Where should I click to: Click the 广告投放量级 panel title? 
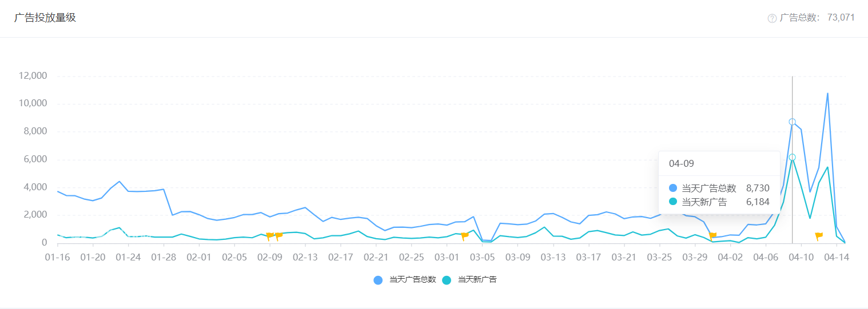45,18
